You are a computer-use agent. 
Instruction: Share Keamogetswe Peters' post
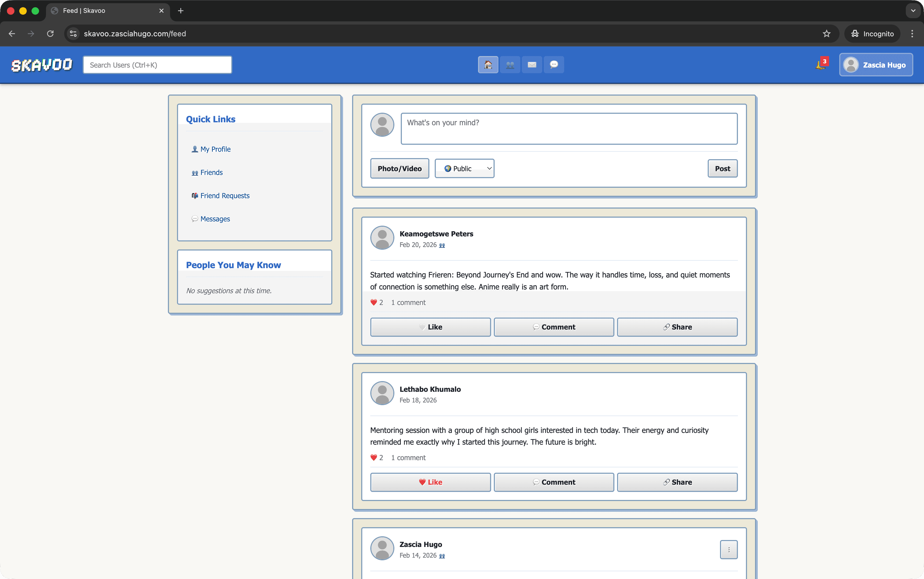coord(677,327)
